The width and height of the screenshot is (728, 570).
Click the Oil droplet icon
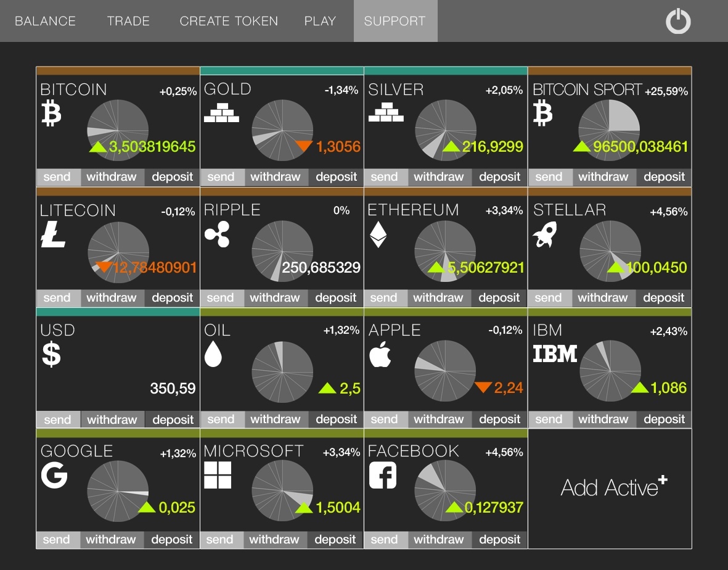click(213, 354)
